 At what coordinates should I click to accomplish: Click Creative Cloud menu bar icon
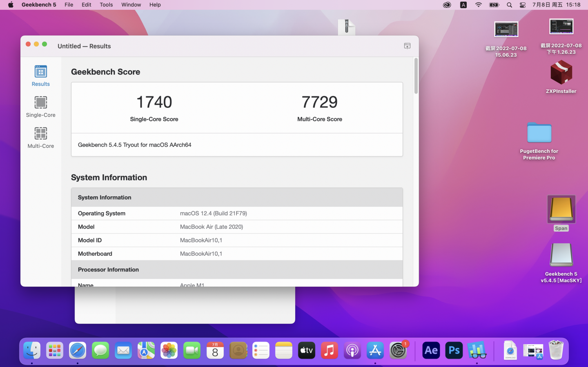pos(447,5)
